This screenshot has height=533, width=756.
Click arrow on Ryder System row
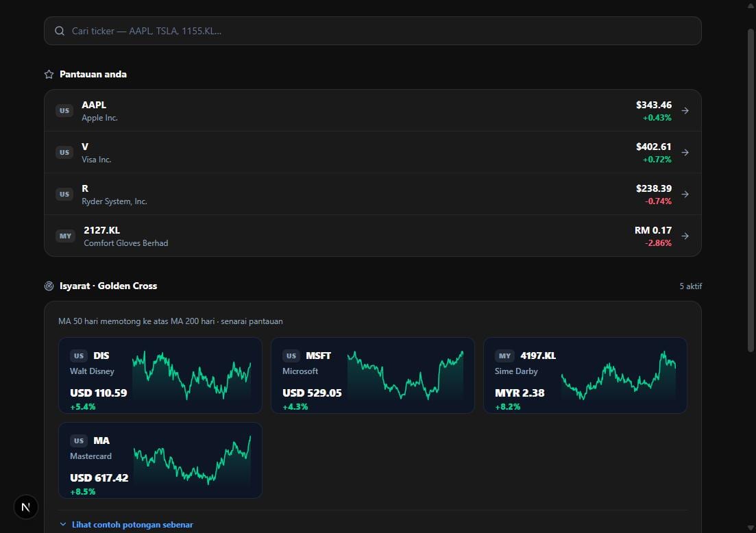(x=685, y=194)
